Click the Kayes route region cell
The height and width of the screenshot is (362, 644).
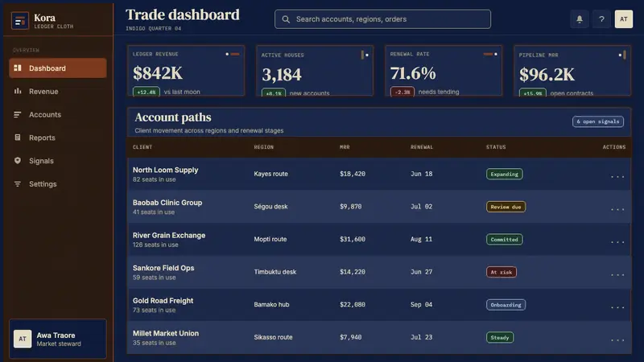point(270,174)
